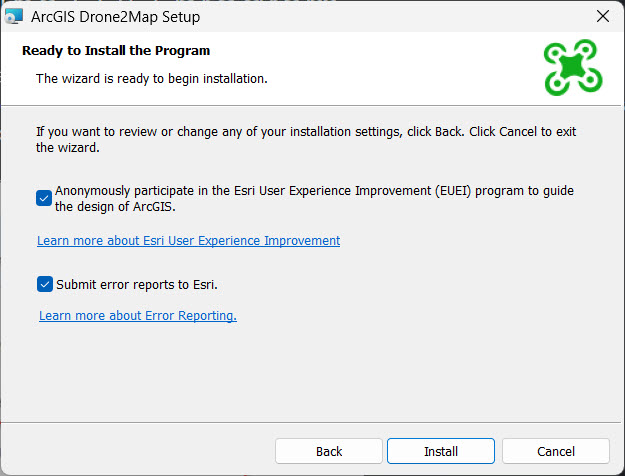The width and height of the screenshot is (625, 476).
Task: Uncheck the EUEI program participation checkbox
Action: click(44, 198)
